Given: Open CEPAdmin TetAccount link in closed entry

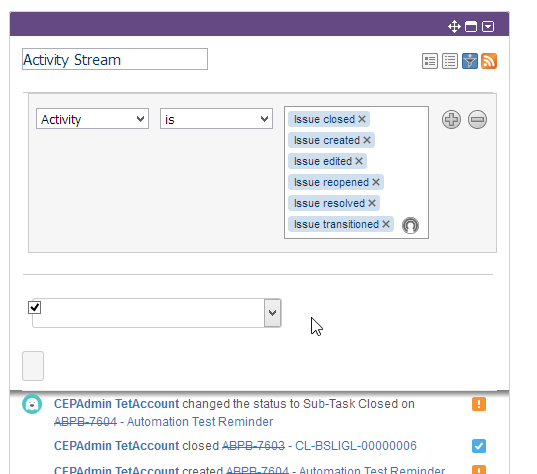Looking at the screenshot, I should [x=116, y=446].
